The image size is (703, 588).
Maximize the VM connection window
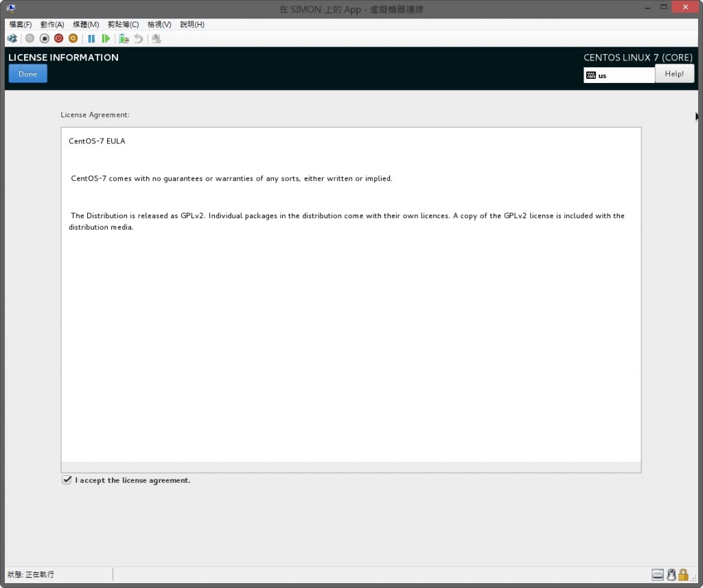(x=664, y=7)
